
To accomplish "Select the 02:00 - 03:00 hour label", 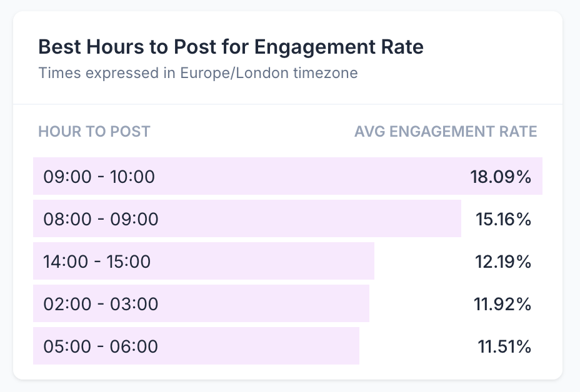I will tap(101, 304).
